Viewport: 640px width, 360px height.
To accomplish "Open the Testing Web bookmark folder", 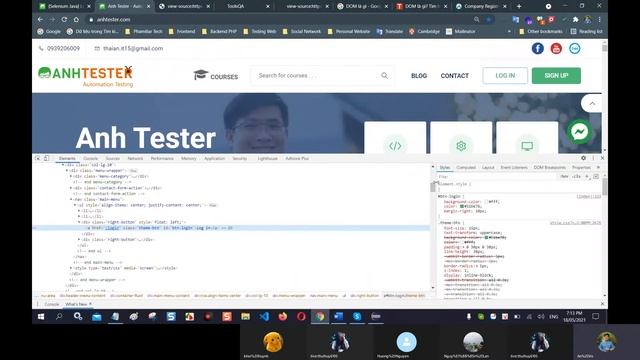I will 260,31.
